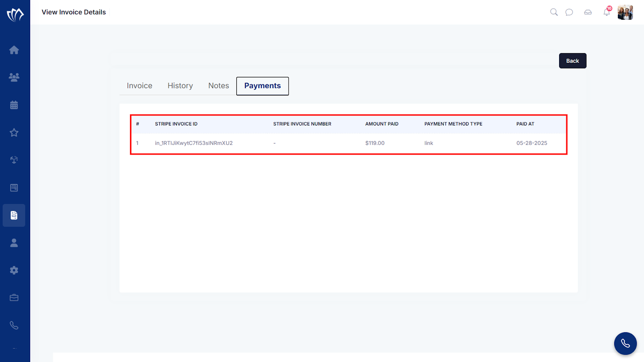Screen dimensions: 644x362
Task: Open the chat bubble icon
Action: (x=569, y=12)
